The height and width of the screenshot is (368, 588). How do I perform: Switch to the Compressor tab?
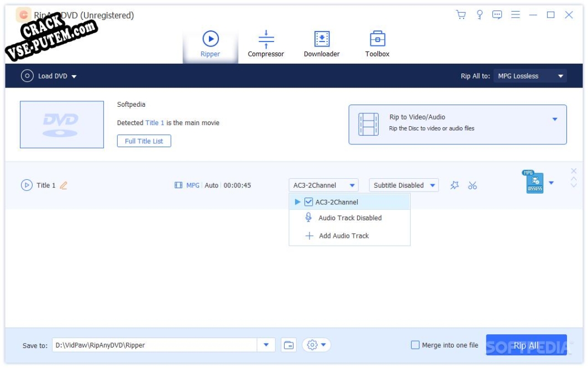tap(266, 44)
